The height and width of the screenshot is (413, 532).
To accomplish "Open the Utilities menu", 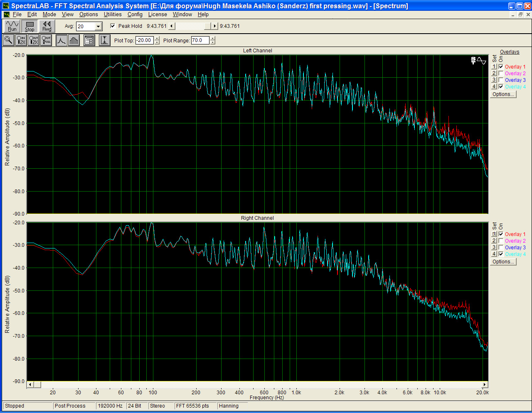I will [113, 14].
